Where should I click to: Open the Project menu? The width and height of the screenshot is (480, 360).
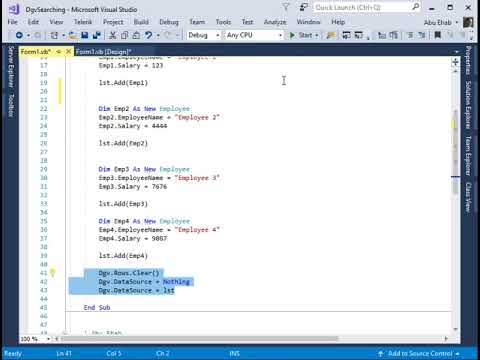(x=113, y=22)
